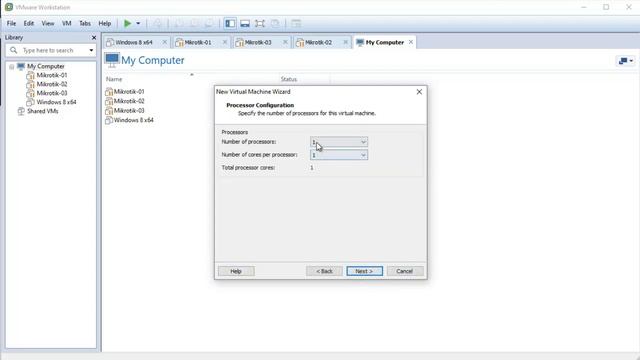640x360 pixels.
Task: Open the Tabs menu
Action: (85, 24)
